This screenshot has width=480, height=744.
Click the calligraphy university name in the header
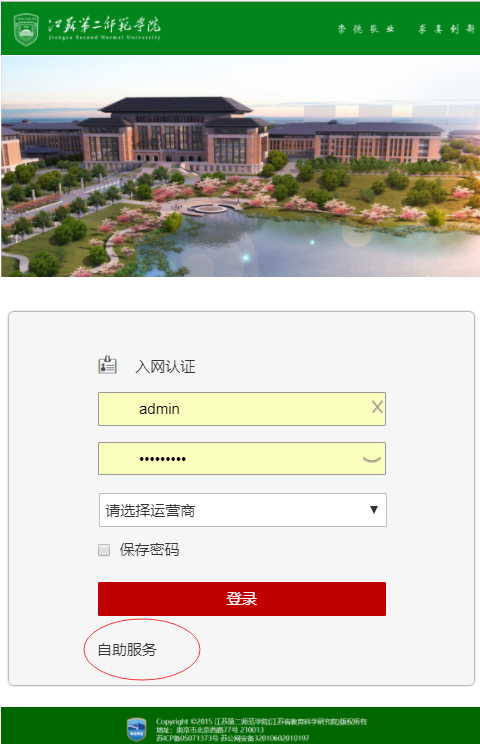(104, 28)
